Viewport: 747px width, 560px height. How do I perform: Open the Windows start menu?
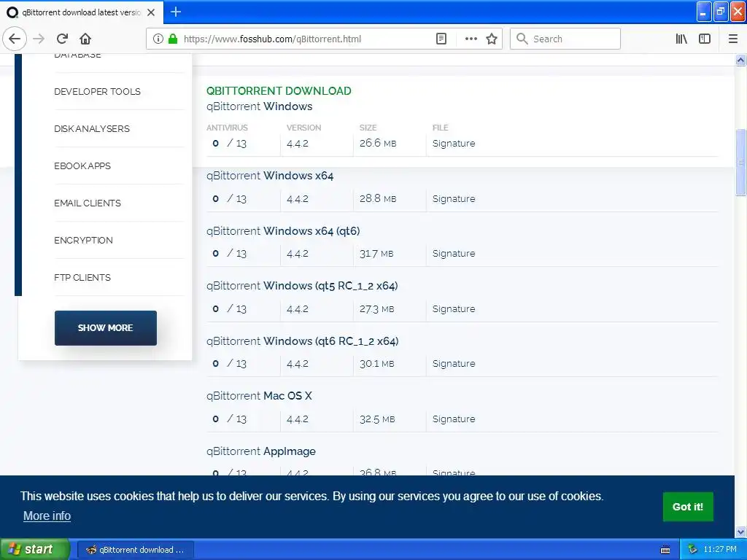[x=35, y=549]
